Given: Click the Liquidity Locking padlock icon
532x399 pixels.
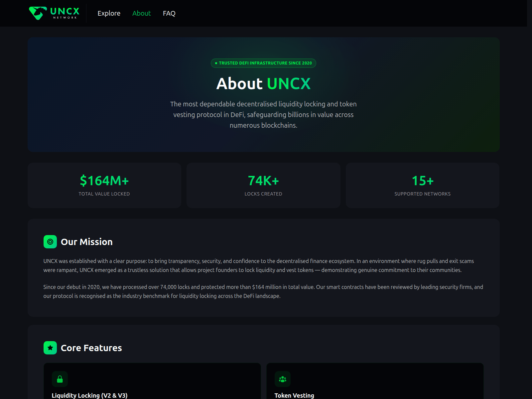Looking at the screenshot, I should coord(60,379).
